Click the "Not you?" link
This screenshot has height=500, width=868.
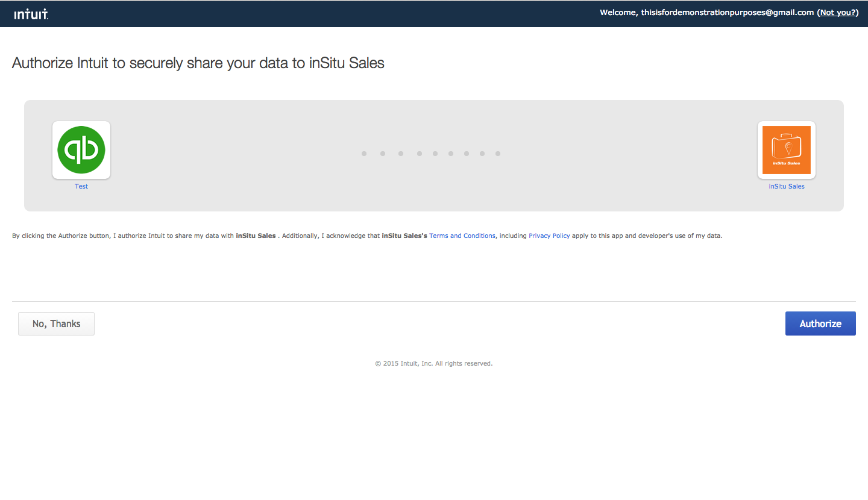pyautogui.click(x=837, y=13)
